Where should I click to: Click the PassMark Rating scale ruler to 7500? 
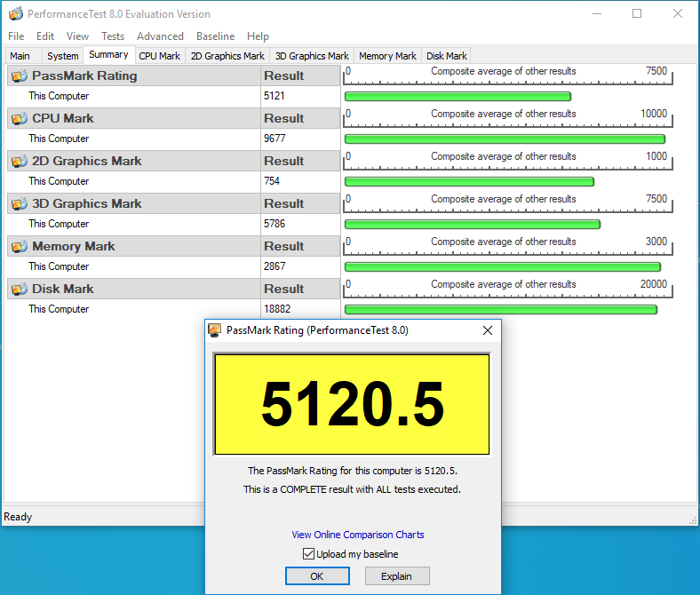point(508,75)
